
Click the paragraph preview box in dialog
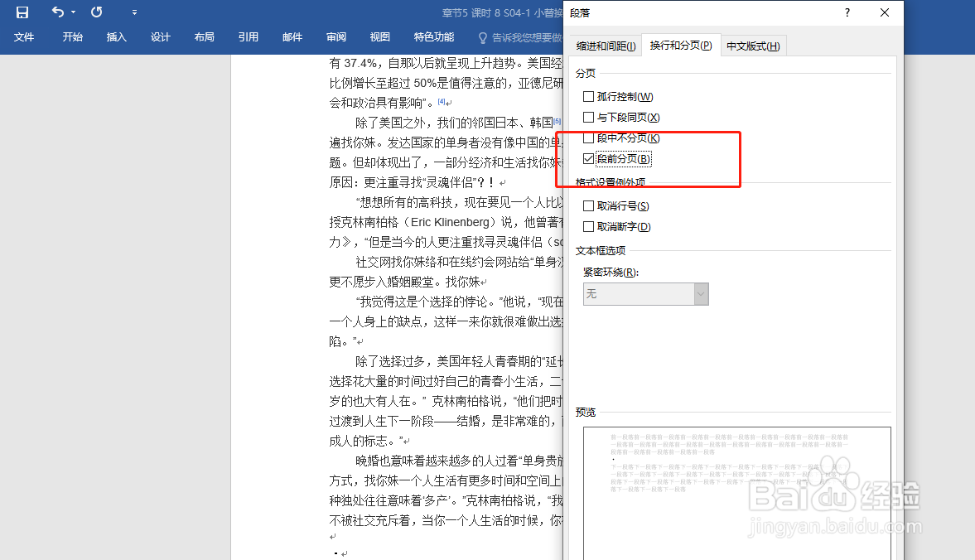pyautogui.click(x=737, y=493)
